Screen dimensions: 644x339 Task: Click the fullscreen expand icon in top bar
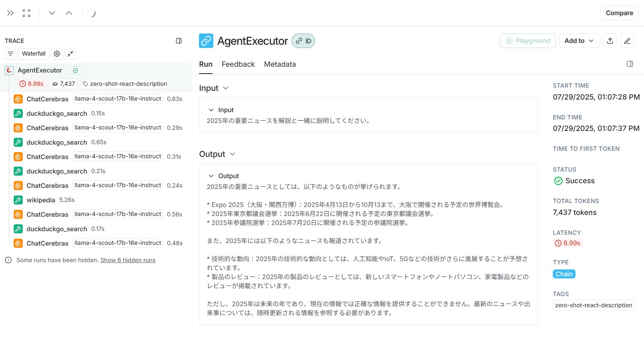pos(26,13)
